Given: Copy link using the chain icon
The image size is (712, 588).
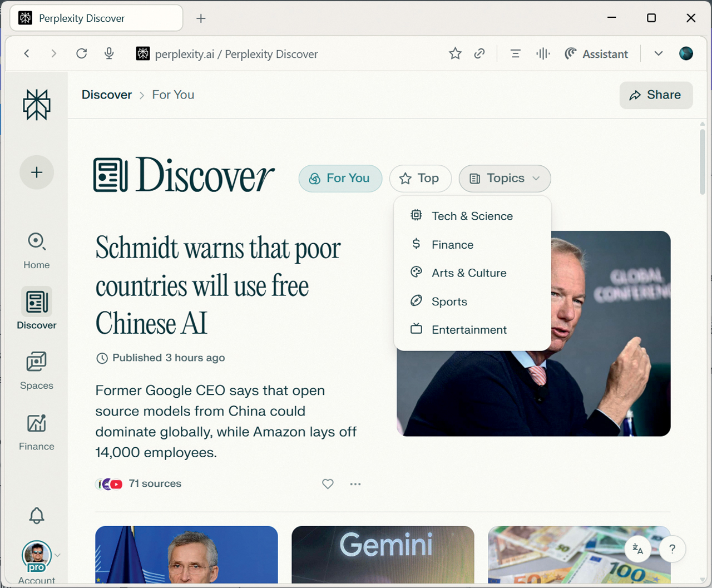Looking at the screenshot, I should pyautogui.click(x=479, y=53).
